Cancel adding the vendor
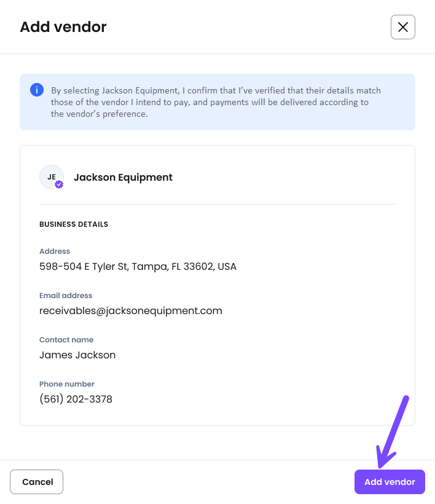 (x=37, y=482)
